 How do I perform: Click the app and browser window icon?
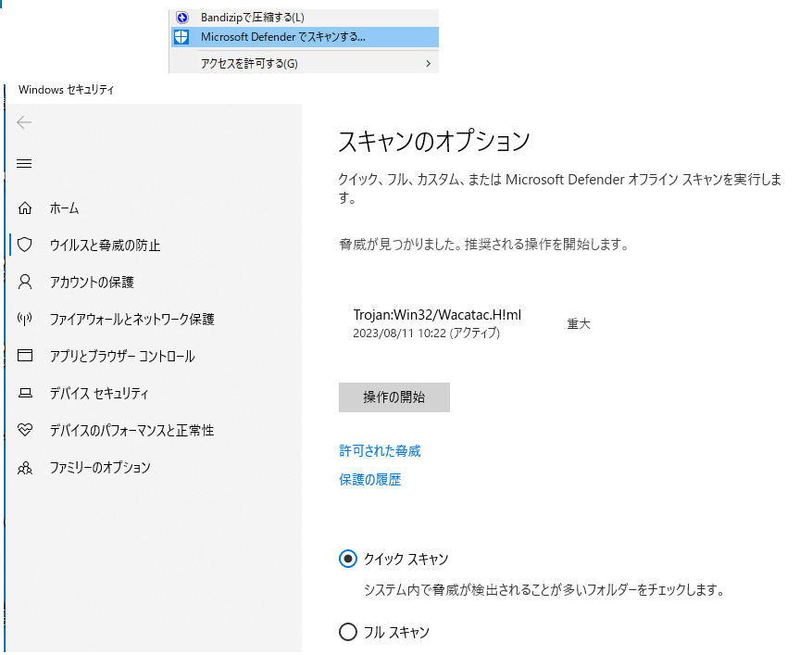pos(25,356)
